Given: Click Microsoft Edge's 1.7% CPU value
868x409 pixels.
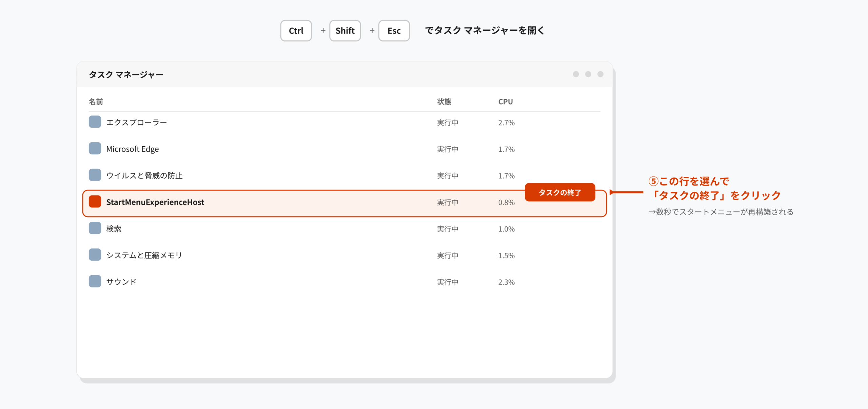Looking at the screenshot, I should (x=506, y=149).
